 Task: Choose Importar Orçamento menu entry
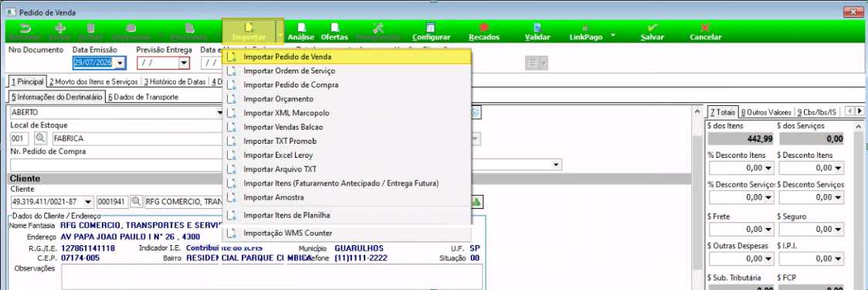[x=347, y=99]
